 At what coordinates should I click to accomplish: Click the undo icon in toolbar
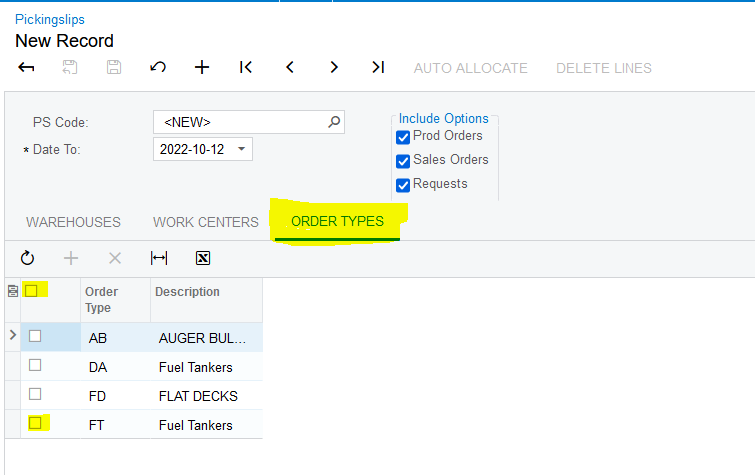(158, 67)
